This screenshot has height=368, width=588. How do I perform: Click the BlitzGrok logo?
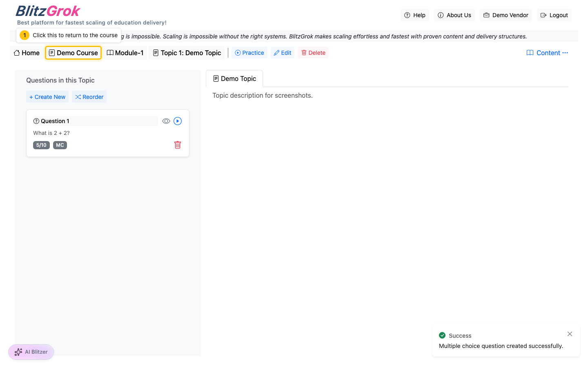[x=48, y=11]
